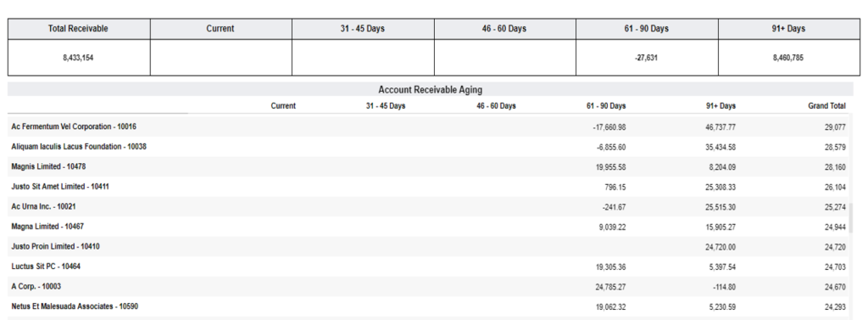Click the -17,660.98 cell
This screenshot has height=320, width=868.
[x=609, y=127]
